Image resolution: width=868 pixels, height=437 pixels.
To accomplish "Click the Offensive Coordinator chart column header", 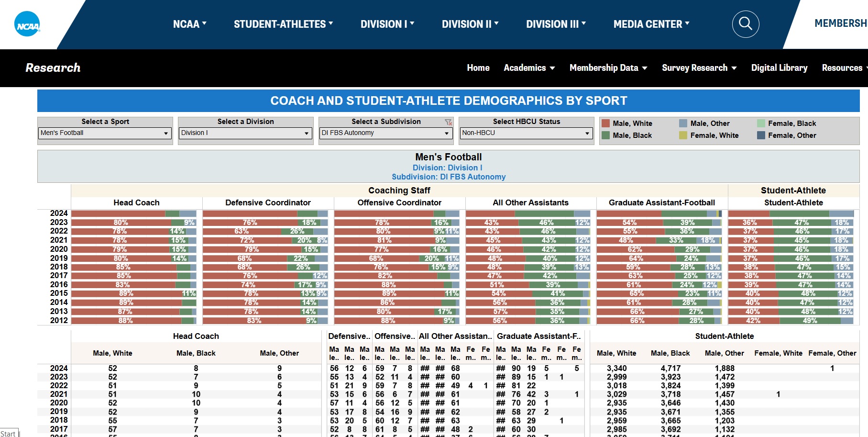I will pyautogui.click(x=399, y=203).
